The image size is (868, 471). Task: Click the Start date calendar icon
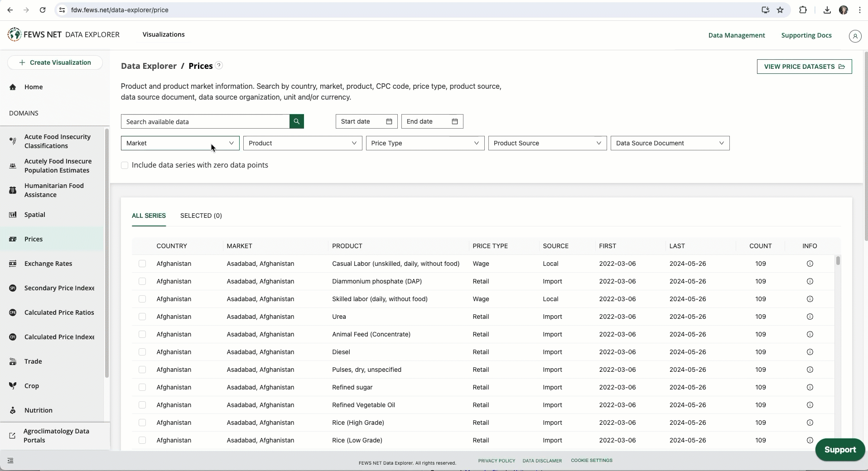tap(389, 121)
